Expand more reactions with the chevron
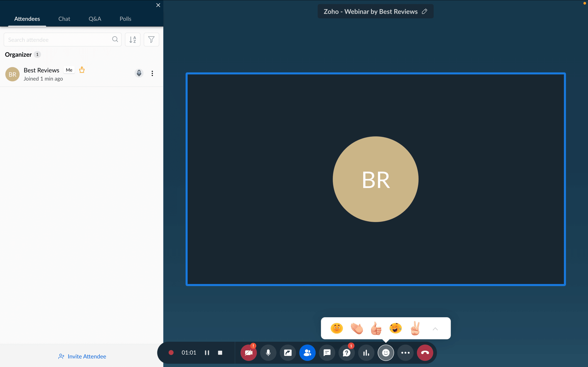This screenshot has width=588, height=367. pos(435,328)
